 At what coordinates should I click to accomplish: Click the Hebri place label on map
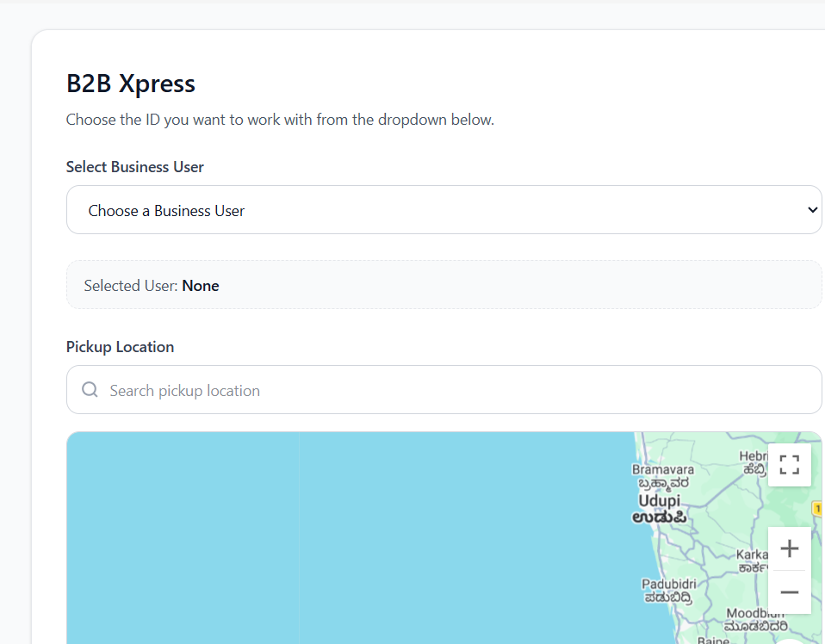(753, 462)
